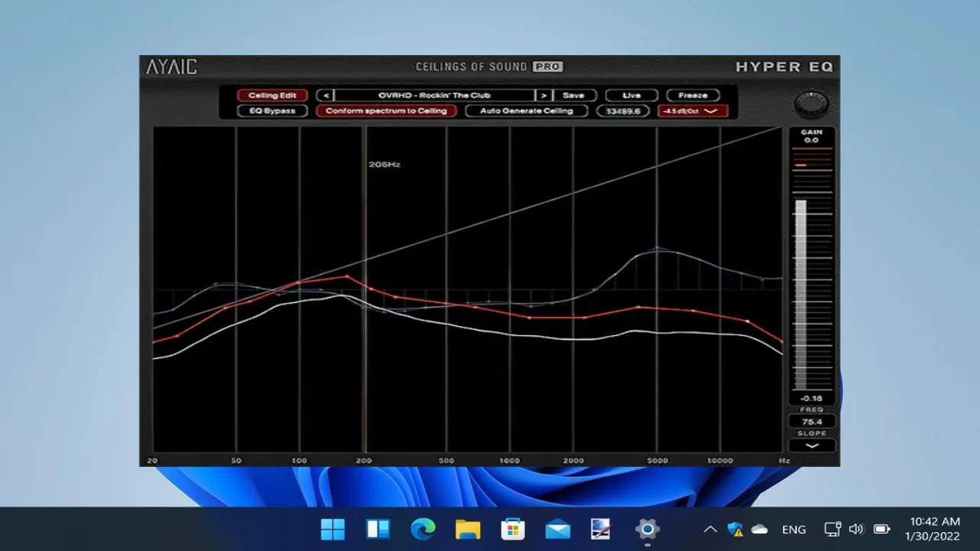Click the gain meter slider
Image resolution: width=980 pixels, height=551 pixels.
click(x=801, y=295)
